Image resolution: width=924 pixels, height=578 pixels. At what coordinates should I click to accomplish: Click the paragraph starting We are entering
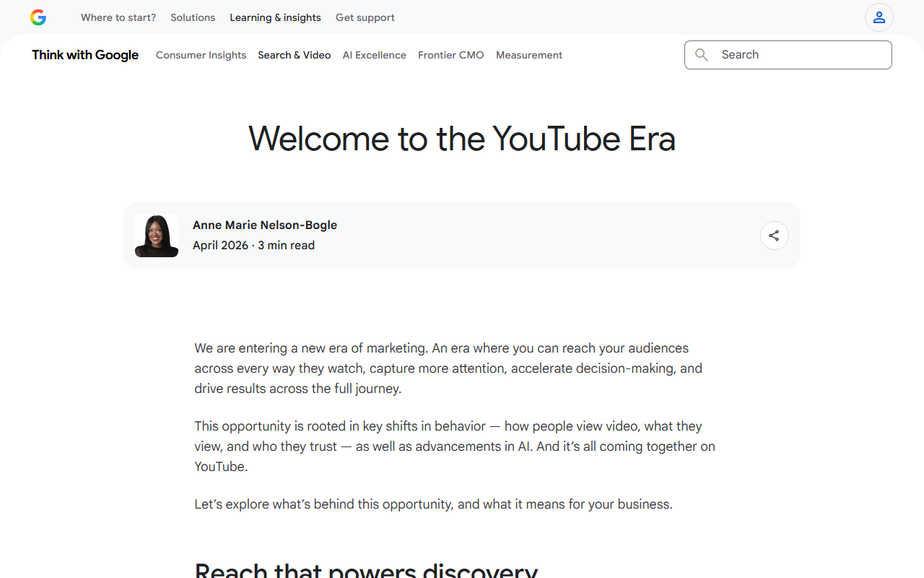[448, 368]
